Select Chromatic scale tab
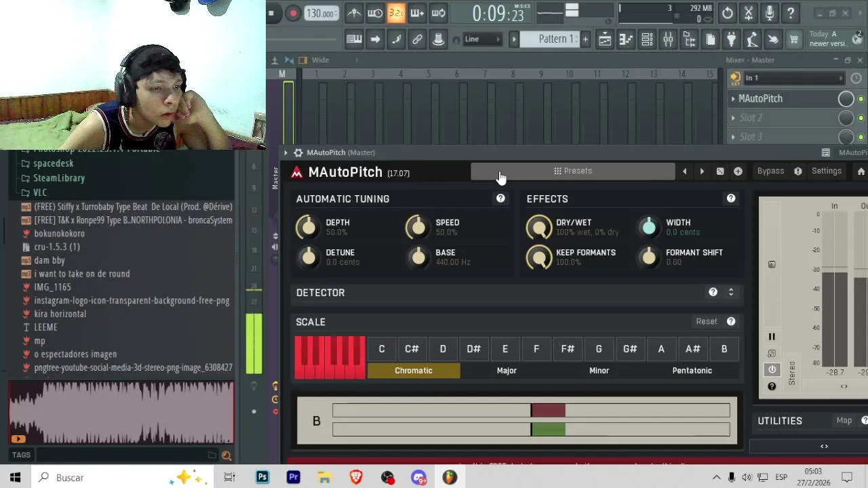Image resolution: width=868 pixels, height=488 pixels. click(414, 371)
